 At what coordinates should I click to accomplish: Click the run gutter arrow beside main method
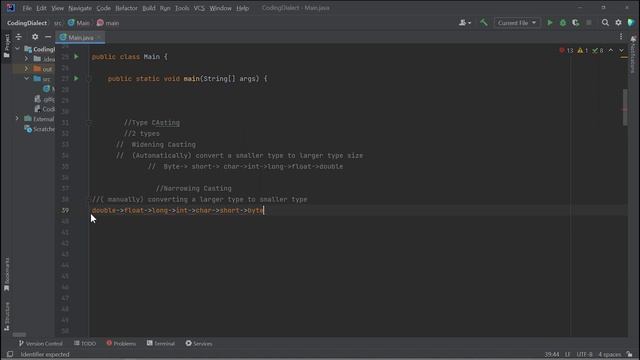point(76,78)
